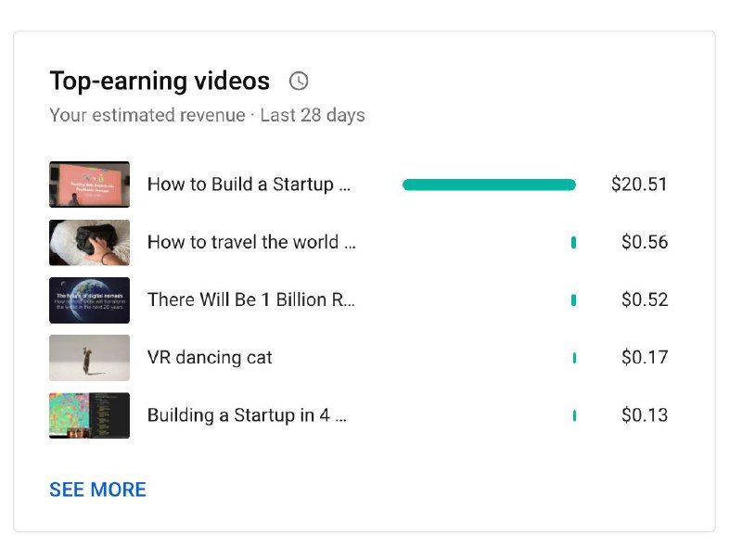The width and height of the screenshot is (742, 560).
Task: Click the $0.17 revenue amount
Action: click(645, 357)
